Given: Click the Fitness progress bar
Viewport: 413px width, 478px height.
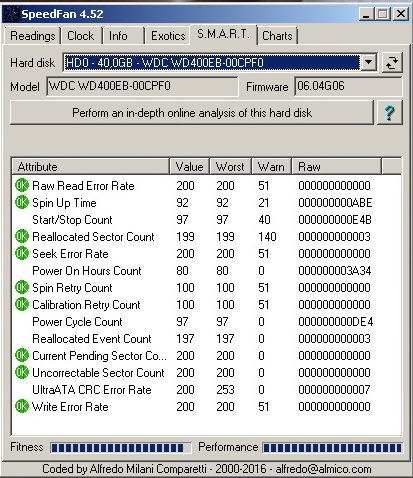Looking at the screenshot, I should (121, 448).
